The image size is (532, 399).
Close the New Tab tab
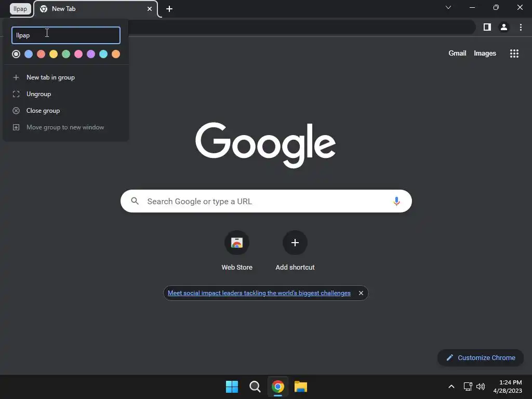150,9
